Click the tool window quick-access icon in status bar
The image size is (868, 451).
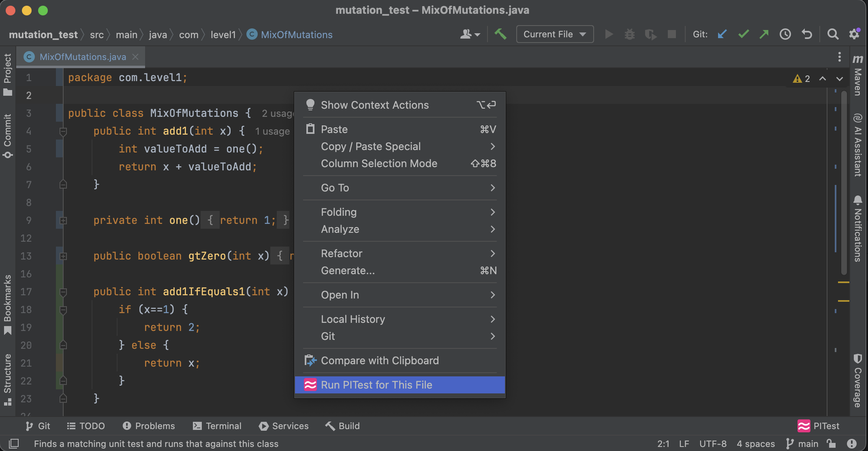tap(13, 444)
